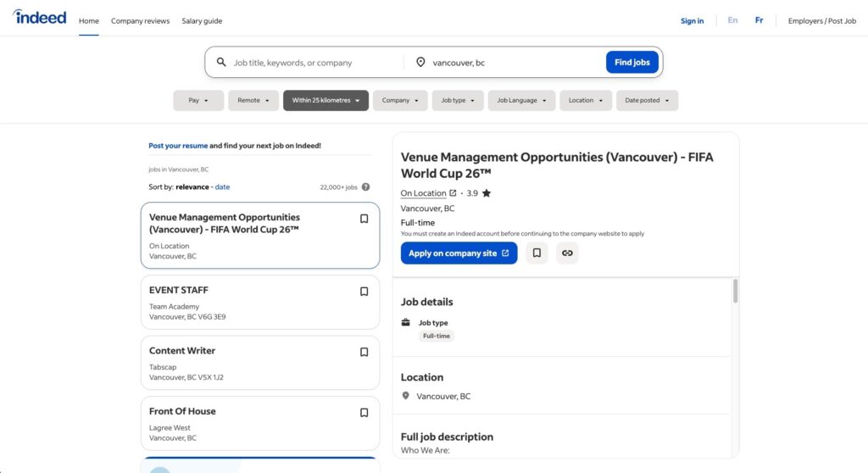Save the Front Of House job
The width and height of the screenshot is (868, 473).
[364, 413]
